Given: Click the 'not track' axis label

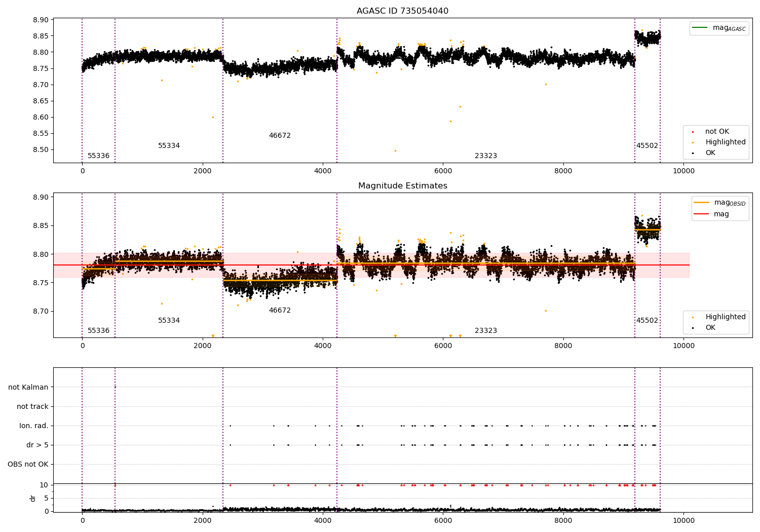Looking at the screenshot, I should pos(32,407).
